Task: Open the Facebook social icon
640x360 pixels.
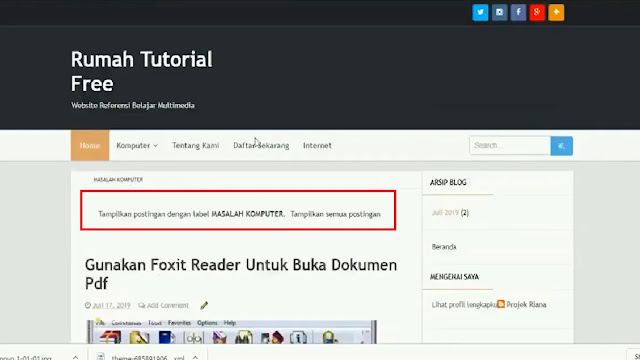Action: 518,12
